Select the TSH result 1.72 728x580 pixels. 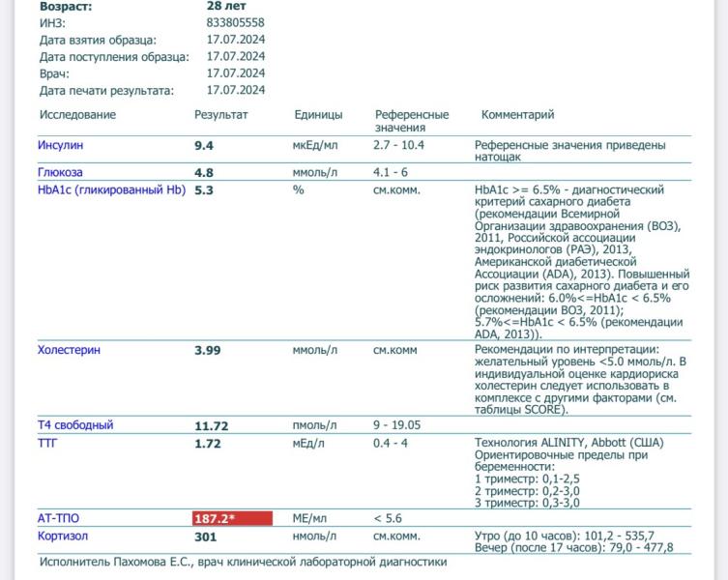click(208, 444)
